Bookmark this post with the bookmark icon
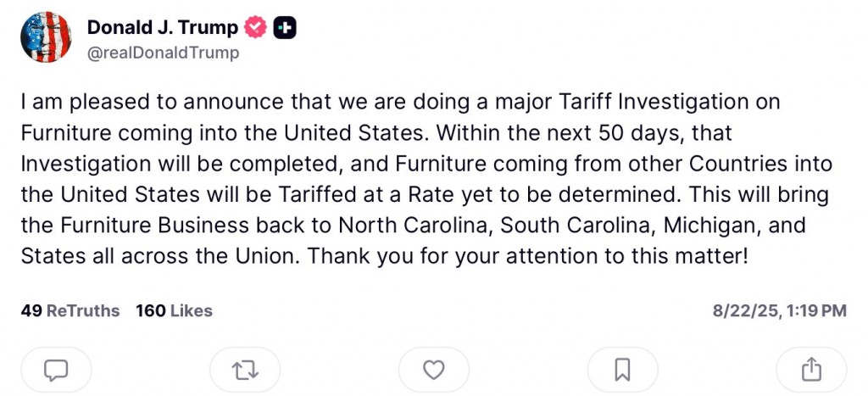This screenshot has width=868, height=396. (x=622, y=370)
